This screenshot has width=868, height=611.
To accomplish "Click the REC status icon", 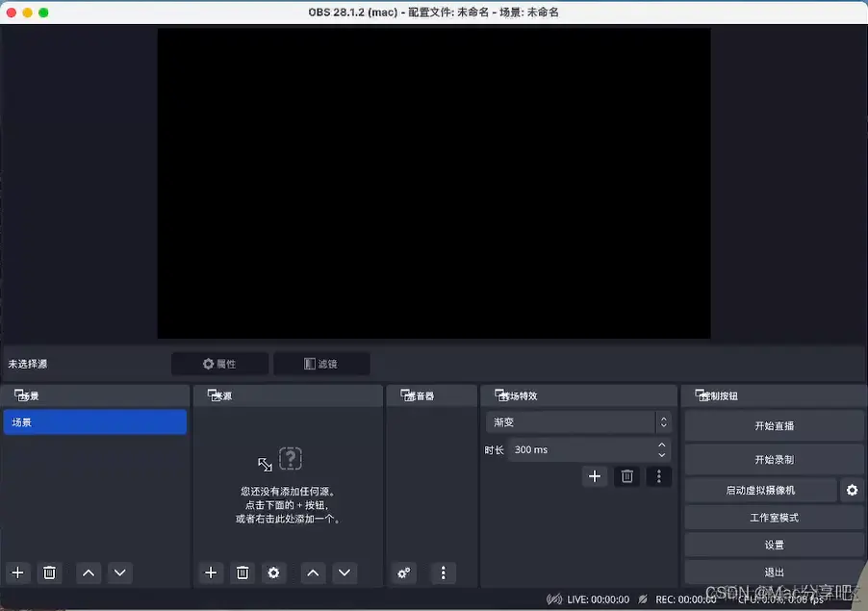I will [643, 599].
